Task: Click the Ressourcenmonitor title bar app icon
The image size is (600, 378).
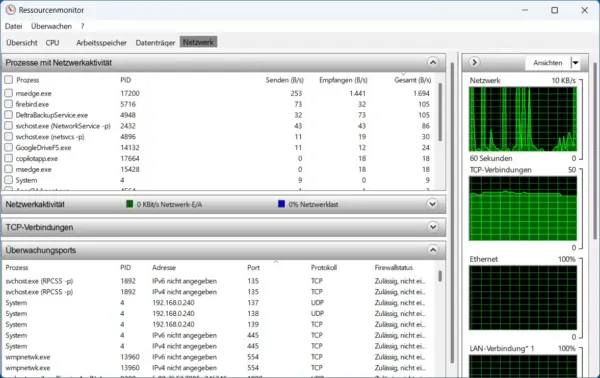Action: pyautogui.click(x=11, y=10)
